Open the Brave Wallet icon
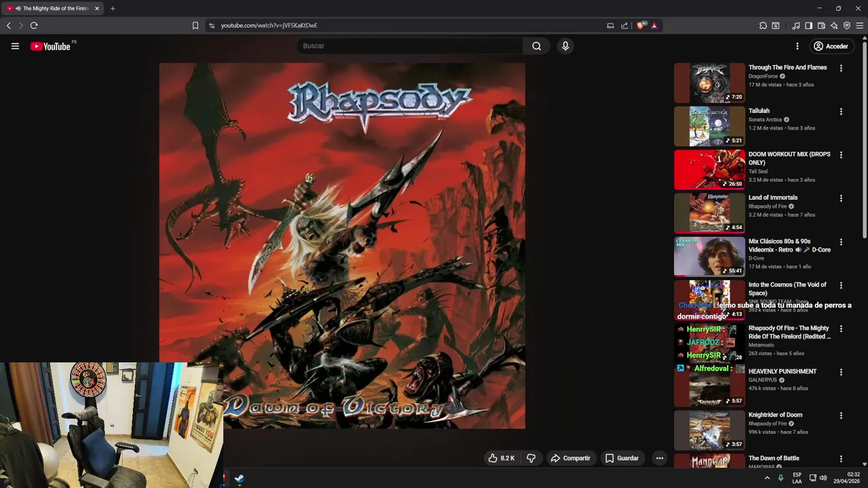This screenshot has width=868, height=488. click(x=821, y=25)
